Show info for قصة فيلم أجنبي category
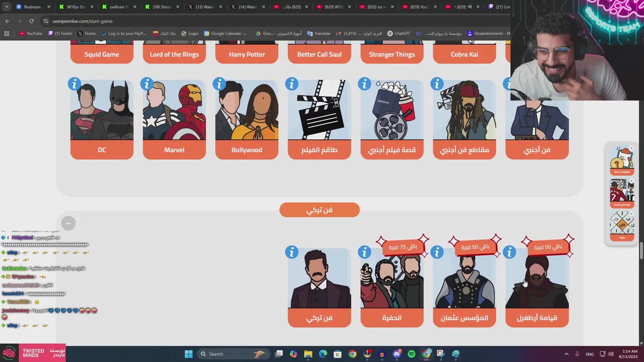Screen dimensions: 644x362 coord(364,84)
